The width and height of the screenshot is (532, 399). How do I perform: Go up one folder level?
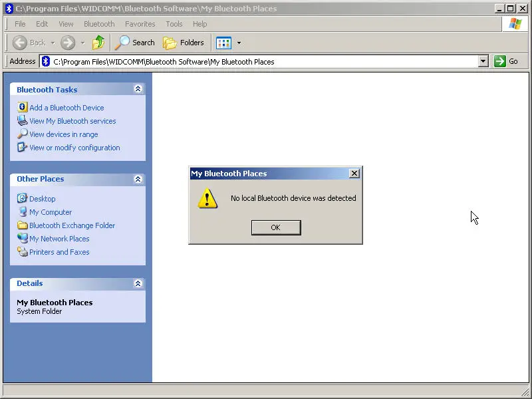click(x=98, y=43)
